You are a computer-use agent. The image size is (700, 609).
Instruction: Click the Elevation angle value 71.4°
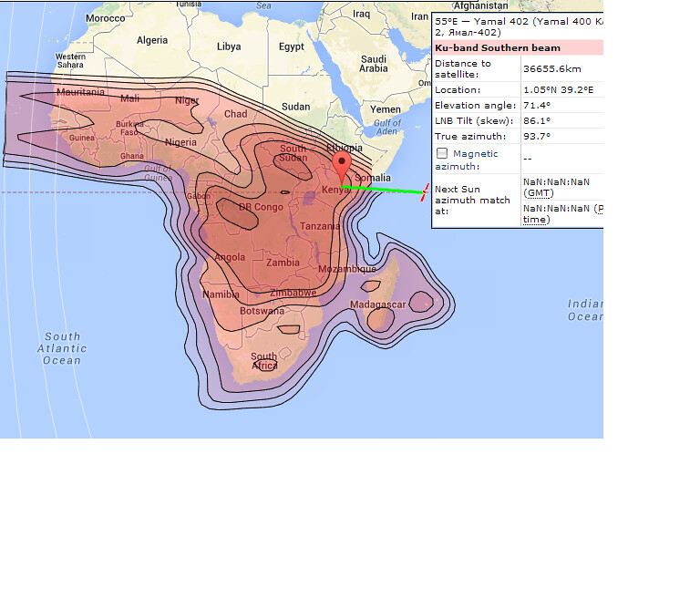pyautogui.click(x=537, y=105)
